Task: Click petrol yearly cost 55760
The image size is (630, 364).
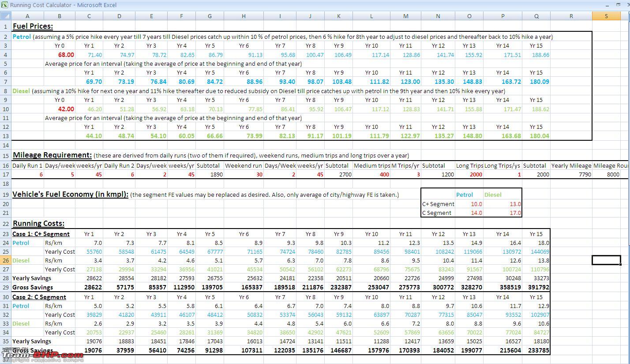Action: [x=94, y=251]
